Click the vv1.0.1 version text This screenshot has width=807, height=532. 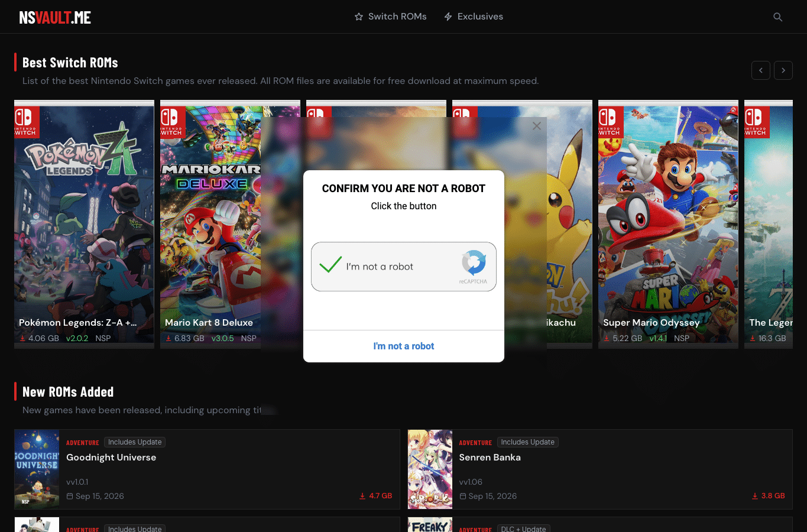click(x=77, y=482)
